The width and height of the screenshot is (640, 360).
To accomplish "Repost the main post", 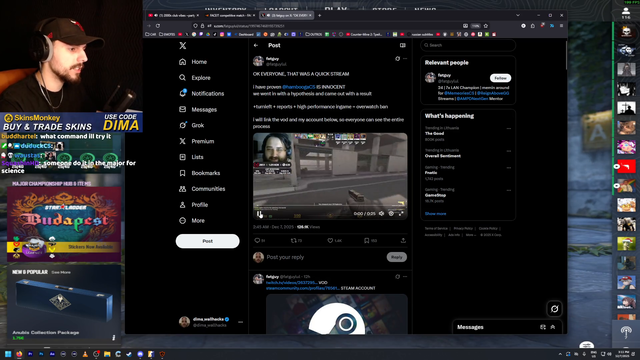I will [x=293, y=241].
